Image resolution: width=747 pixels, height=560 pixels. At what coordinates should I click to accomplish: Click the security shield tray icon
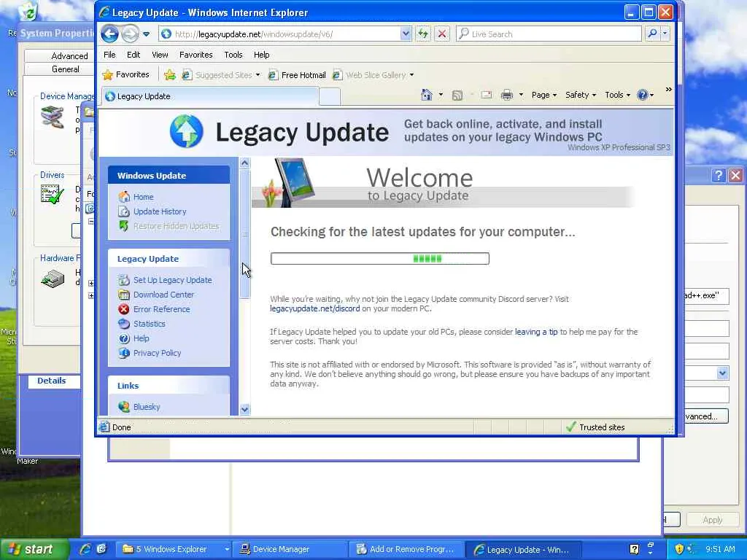pos(679,549)
